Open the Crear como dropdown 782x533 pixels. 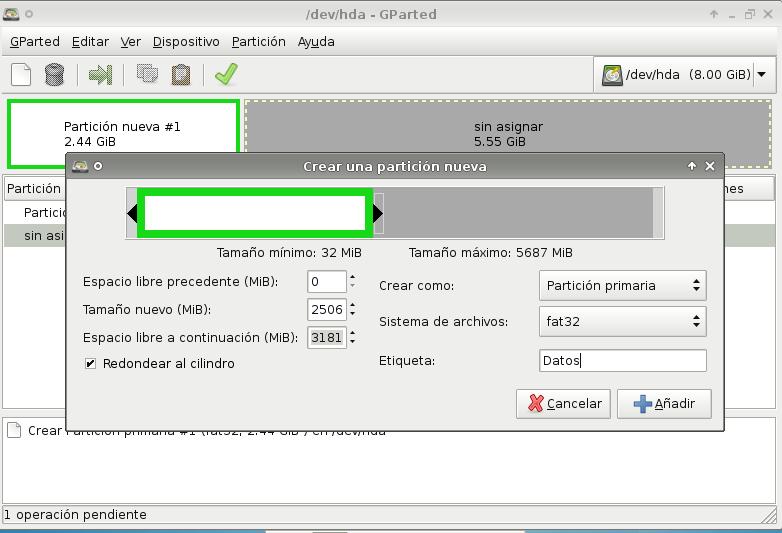(622, 286)
